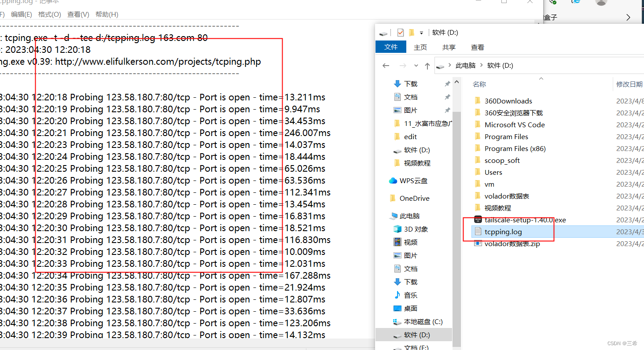This screenshot has width=644, height=350.
Task: Open the quick access toolbar customize dropdown
Action: pyautogui.click(x=422, y=33)
